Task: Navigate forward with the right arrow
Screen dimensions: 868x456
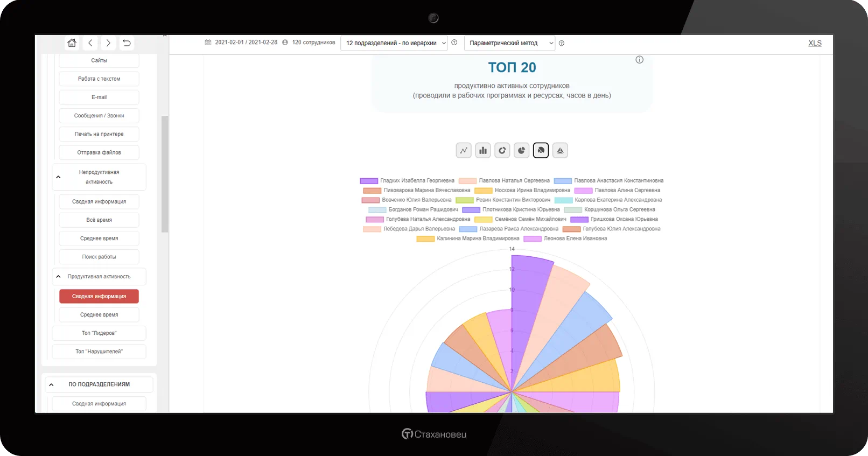Action: point(108,43)
